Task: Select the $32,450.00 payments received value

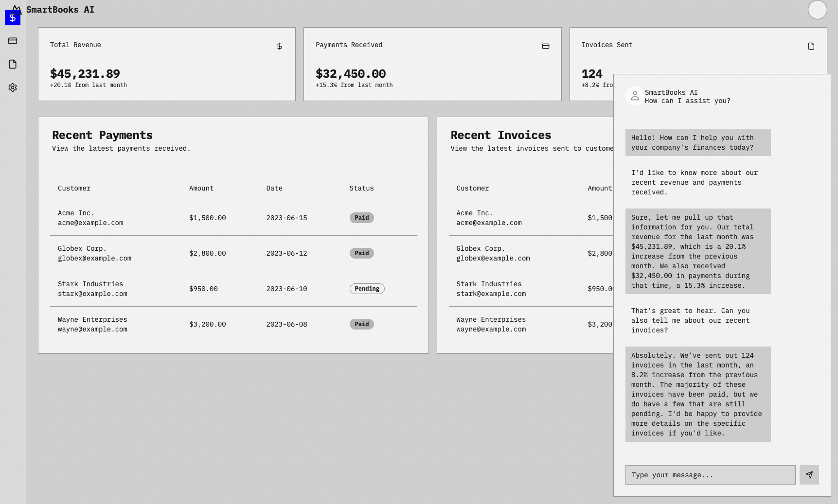Action: 351,74
